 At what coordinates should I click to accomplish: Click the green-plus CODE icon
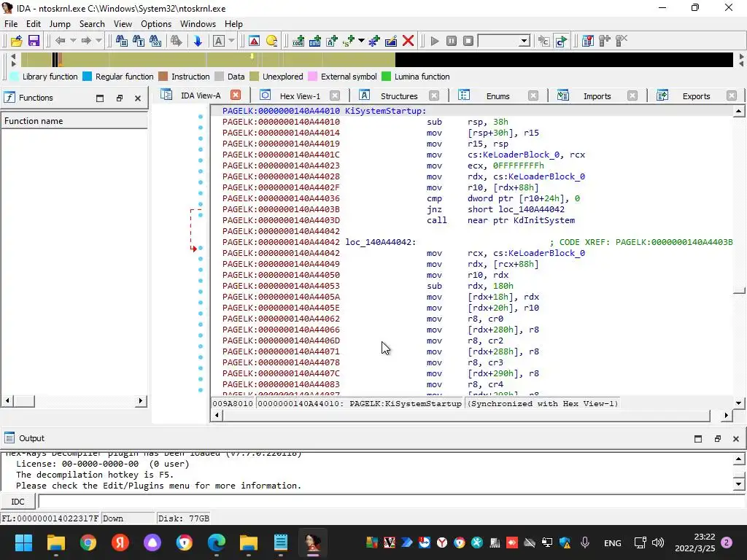point(298,41)
